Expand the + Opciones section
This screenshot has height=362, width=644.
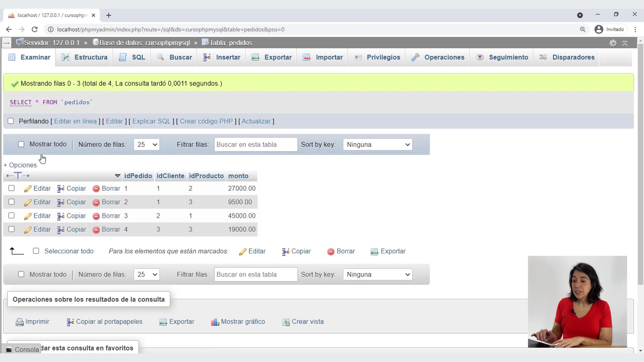(x=20, y=165)
